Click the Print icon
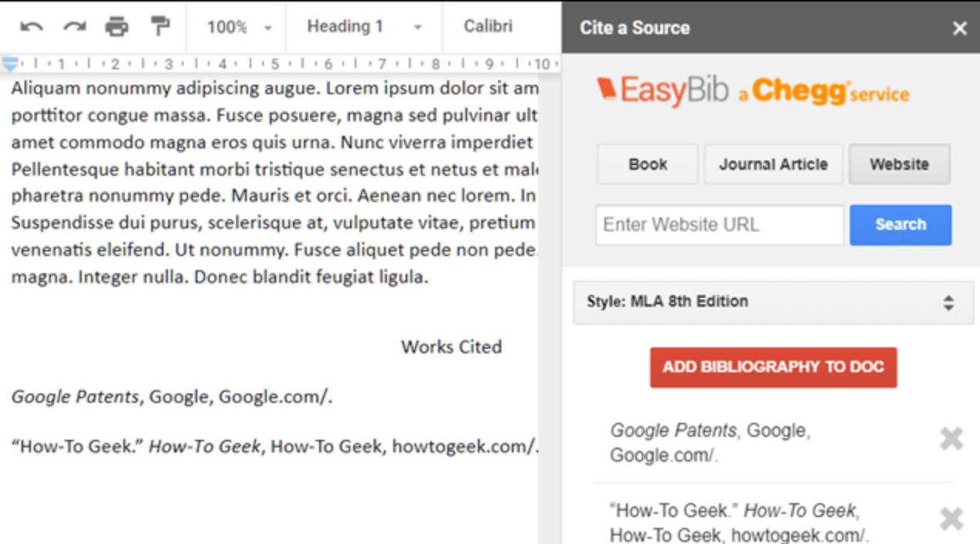The width and height of the screenshot is (980, 544). [116, 27]
